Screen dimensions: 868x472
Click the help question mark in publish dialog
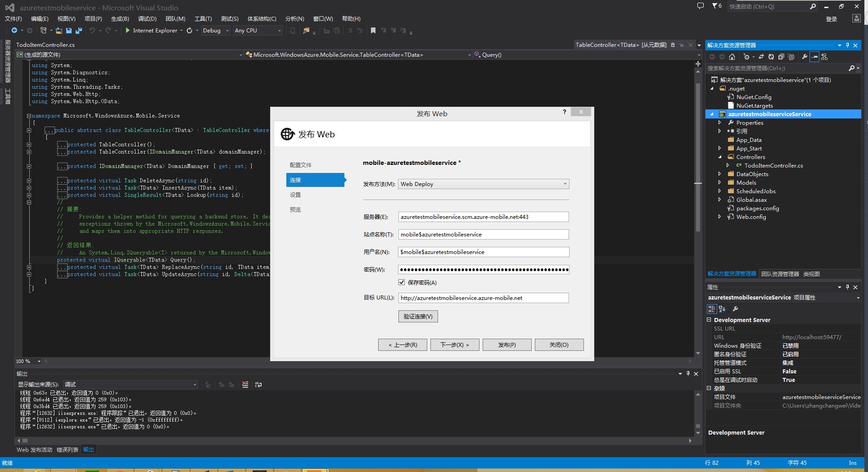point(565,112)
